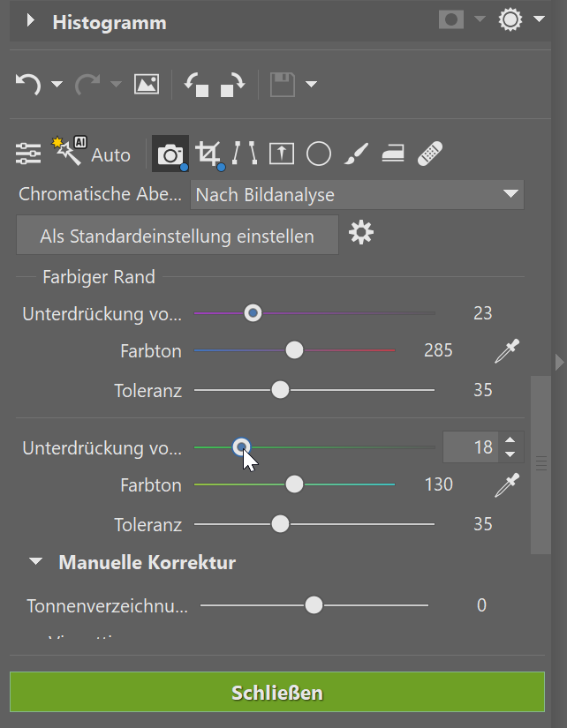Select the Graduated filter tool
Viewport: 567px width, 728px height.
tap(392, 153)
